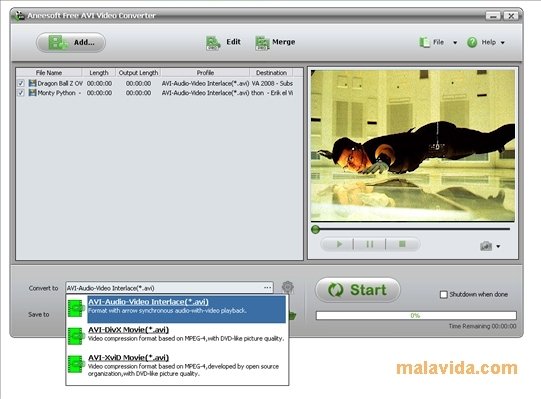The width and height of the screenshot is (541, 399).
Task: Expand the File menu dropdown
Action: click(439, 42)
